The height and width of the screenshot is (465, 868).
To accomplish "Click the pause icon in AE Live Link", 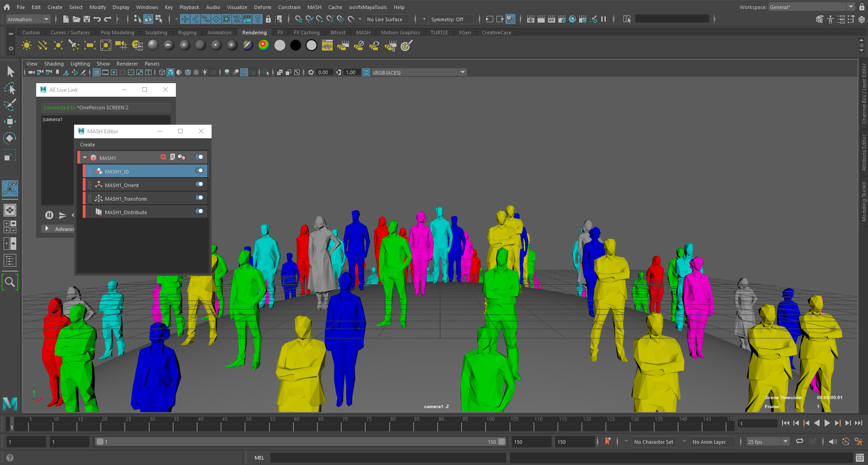I will [x=49, y=216].
